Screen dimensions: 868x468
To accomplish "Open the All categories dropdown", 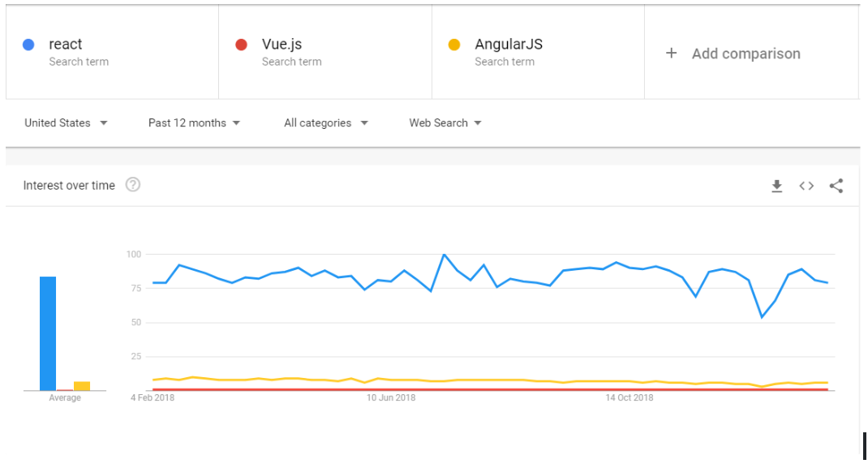I will [326, 122].
